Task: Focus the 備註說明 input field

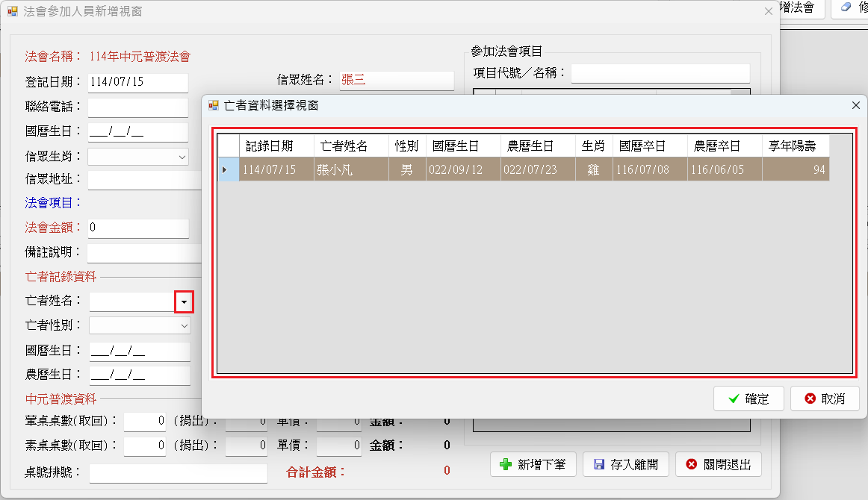Action: pos(145,253)
